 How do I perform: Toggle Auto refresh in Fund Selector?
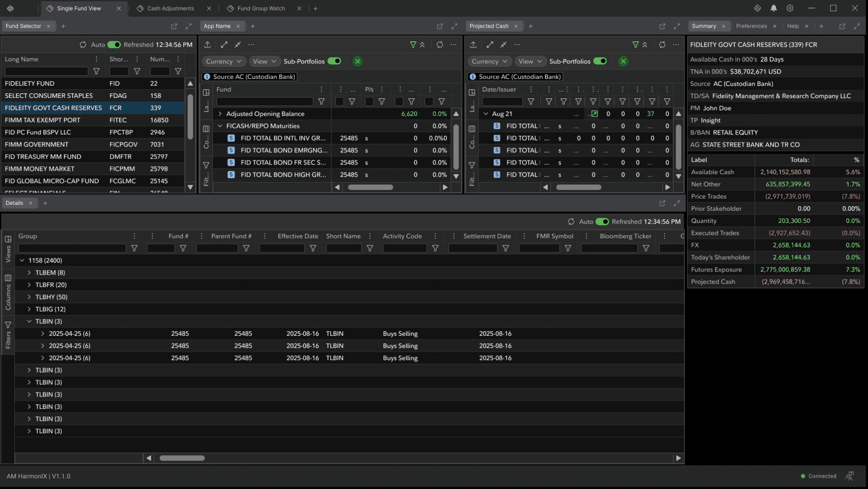pos(114,44)
